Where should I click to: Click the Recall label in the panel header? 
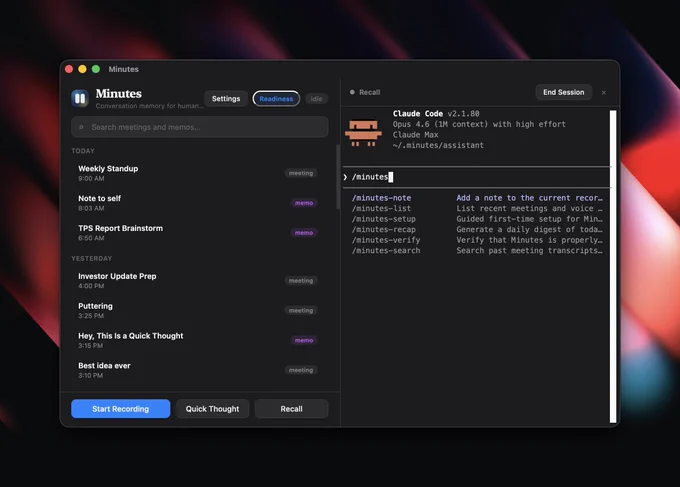[x=369, y=92]
